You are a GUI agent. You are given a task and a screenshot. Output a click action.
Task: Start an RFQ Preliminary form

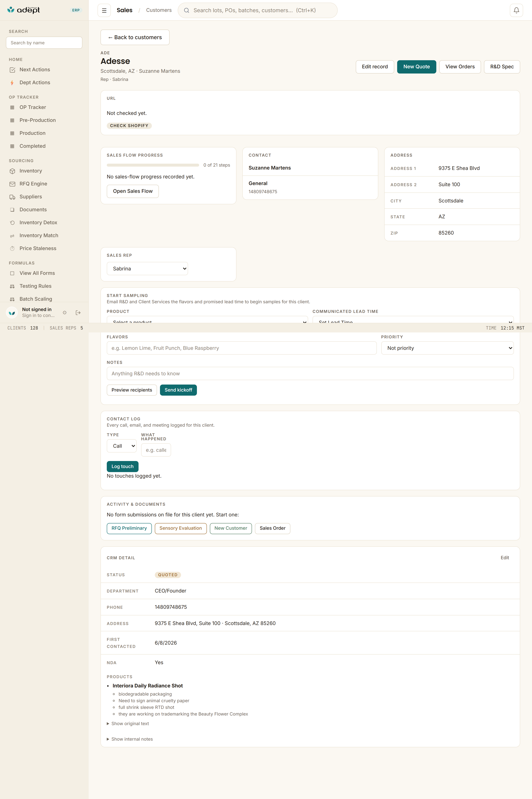129,528
